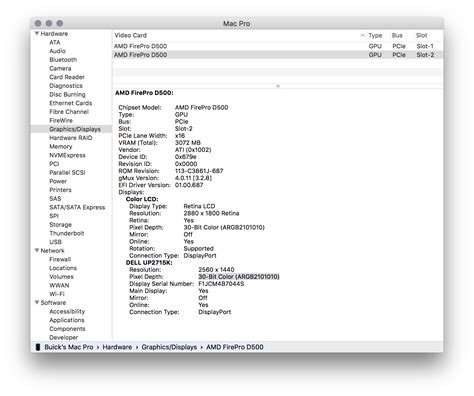This screenshot has width=474, height=396.
Task: Open Applications under Software
Action: (x=67, y=320)
